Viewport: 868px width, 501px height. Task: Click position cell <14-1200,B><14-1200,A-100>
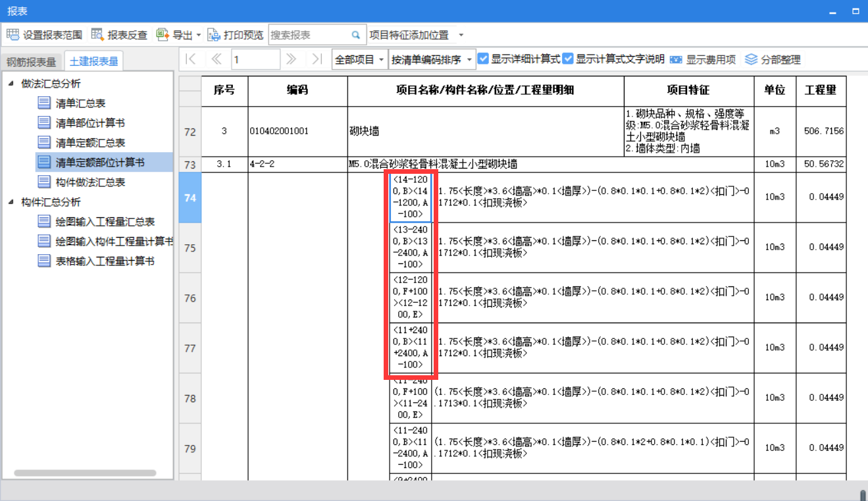411,198
